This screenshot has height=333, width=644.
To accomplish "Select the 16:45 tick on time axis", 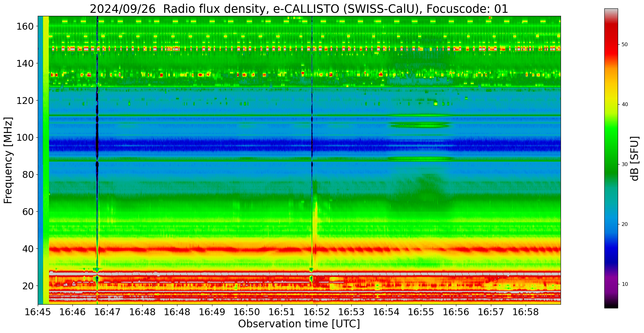I will [x=38, y=312].
